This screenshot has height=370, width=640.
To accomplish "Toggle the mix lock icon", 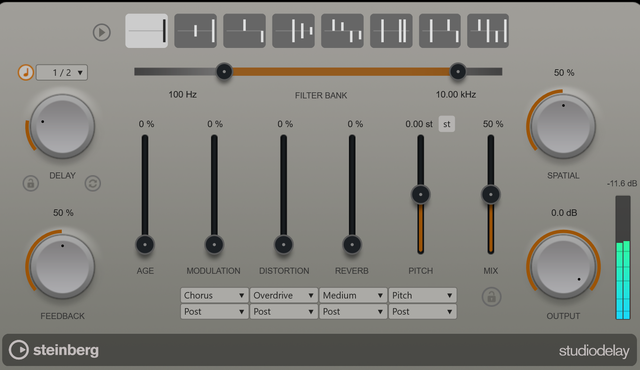I will pyautogui.click(x=491, y=297).
